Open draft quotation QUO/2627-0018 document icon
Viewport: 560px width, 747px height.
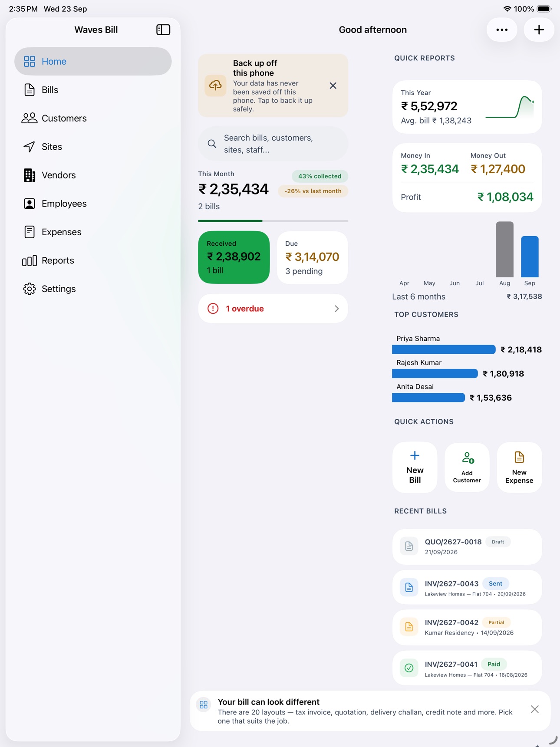pyautogui.click(x=409, y=546)
